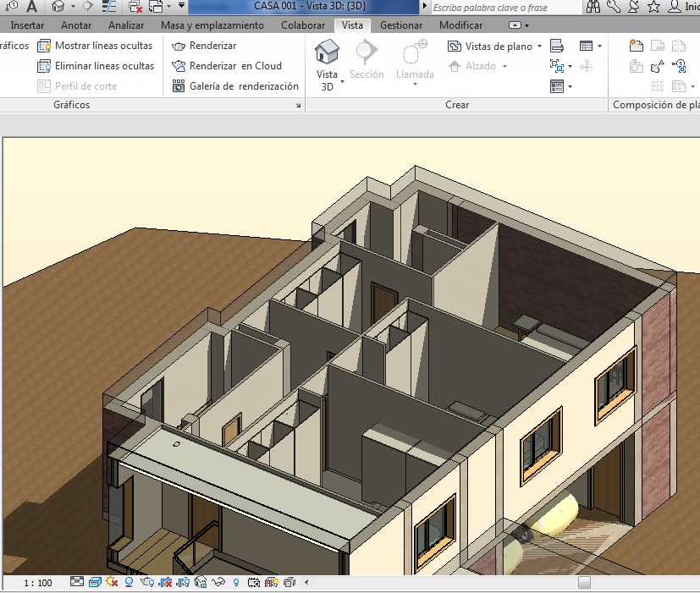Click the Renderizar teapot icon
This screenshot has height=593, width=700.
coord(179,46)
